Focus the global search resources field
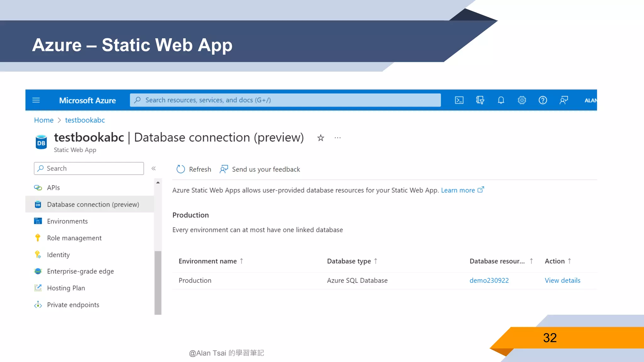Screen dimensions: 644x362 (x=285, y=100)
